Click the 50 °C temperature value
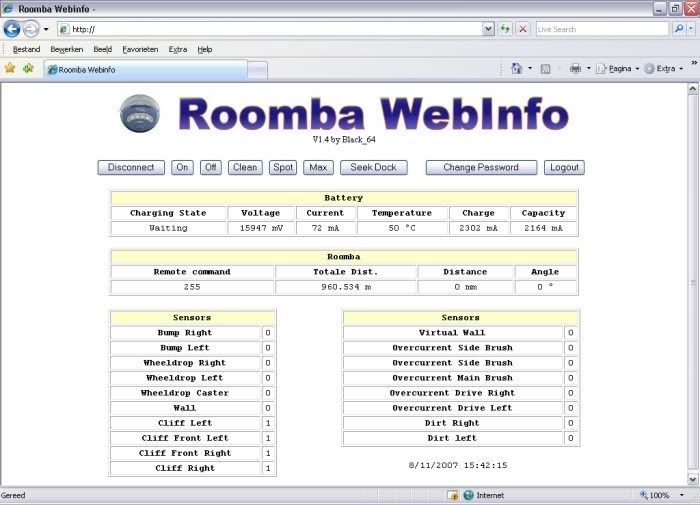 [402, 228]
